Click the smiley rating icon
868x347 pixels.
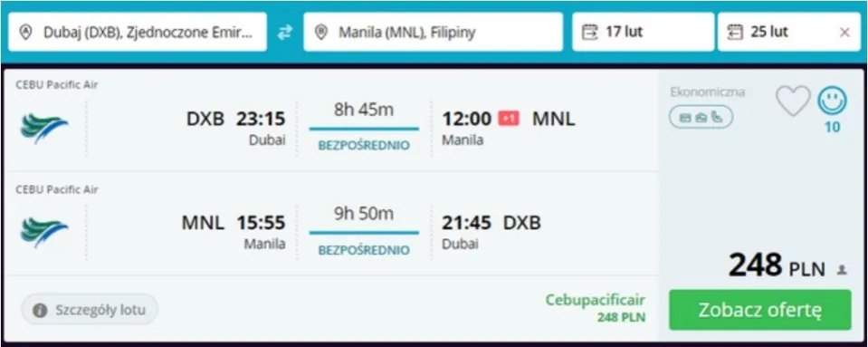pyautogui.click(x=832, y=101)
